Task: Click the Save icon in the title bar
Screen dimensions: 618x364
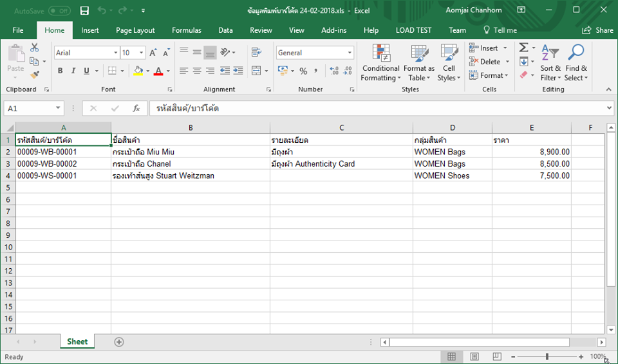Action: pyautogui.click(x=84, y=11)
